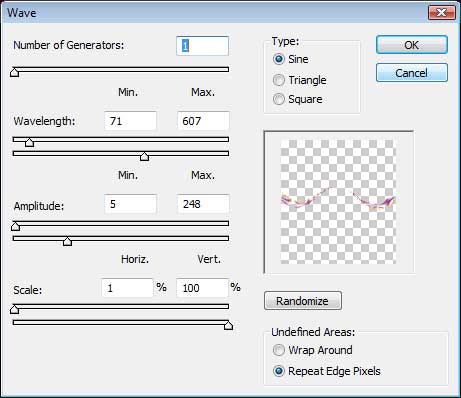Click the Wavelength Max field showing 607
The height and width of the screenshot is (398, 461).
[x=203, y=121]
